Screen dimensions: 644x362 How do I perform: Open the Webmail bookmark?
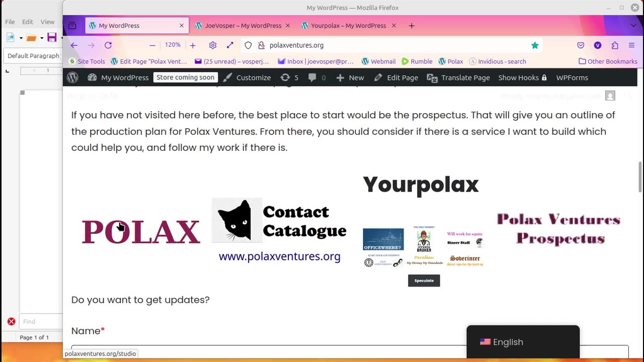(x=378, y=61)
